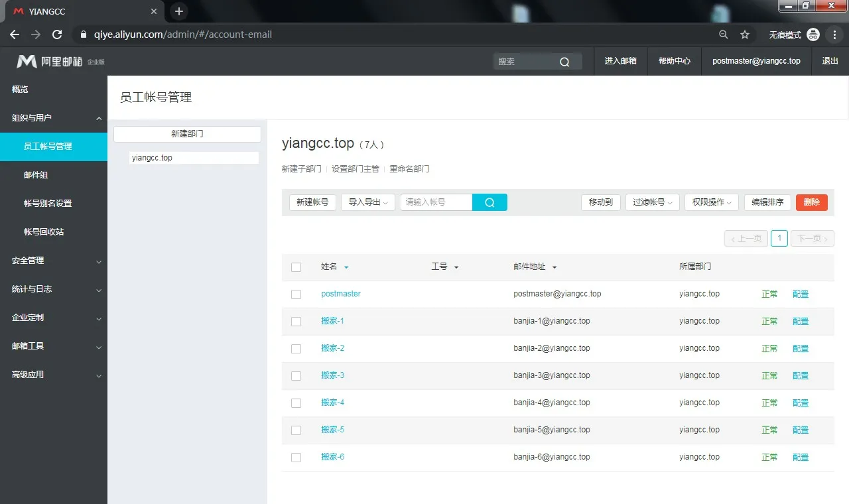The height and width of the screenshot is (504, 849).
Task: Click the Alimail logo in the header
Action: [60, 61]
